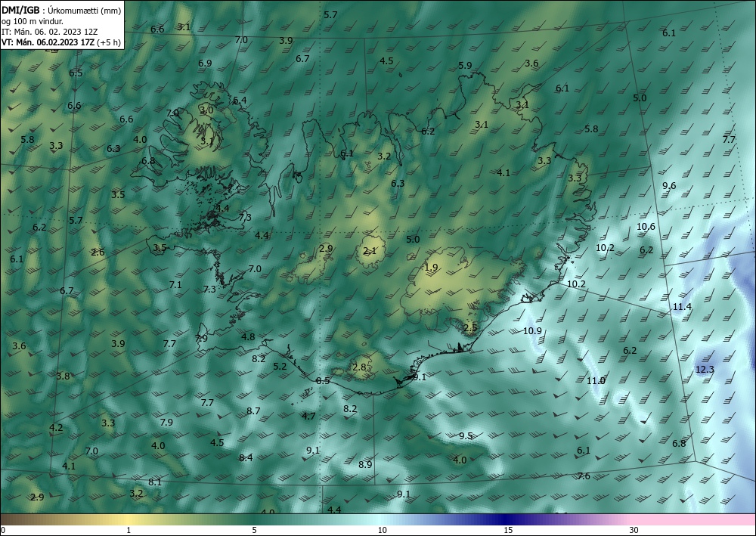
Task: Click the 6.9 value on the map
Action: (205, 63)
